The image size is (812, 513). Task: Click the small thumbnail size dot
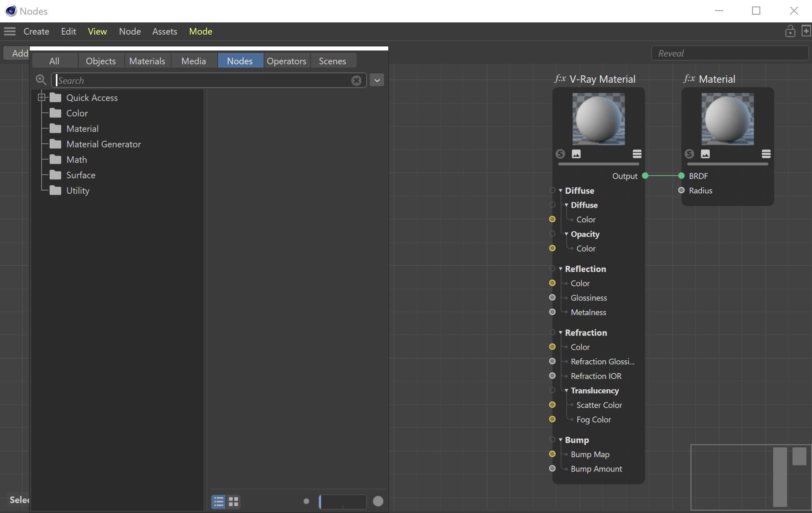[x=306, y=501]
